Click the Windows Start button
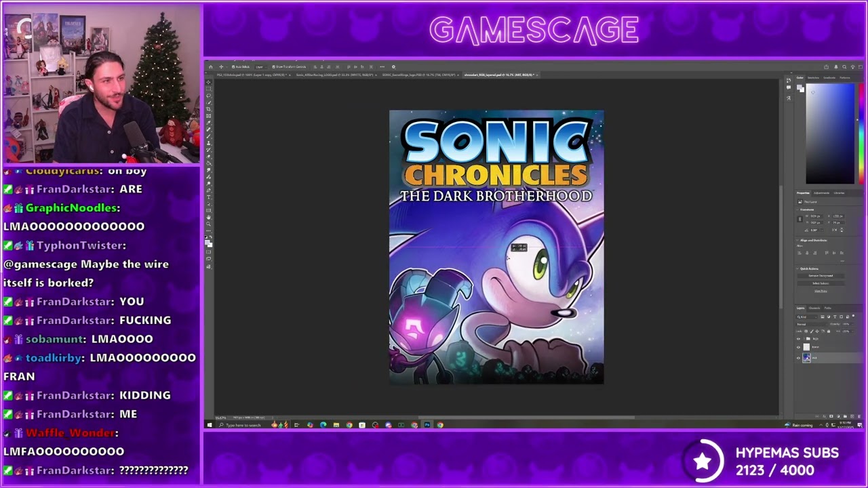Viewport: 868px width, 488px height. point(210,425)
